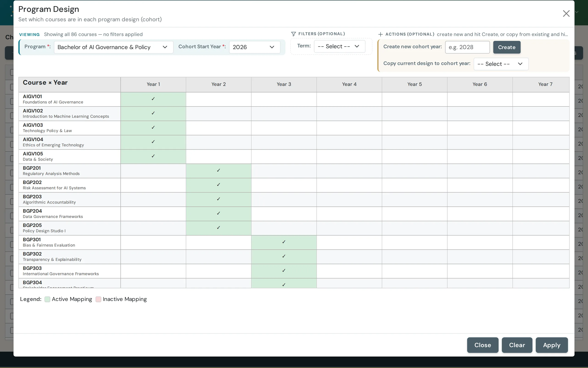Toggle BGP302 Year 3 checkmark cell
The image size is (588, 368).
point(284,257)
